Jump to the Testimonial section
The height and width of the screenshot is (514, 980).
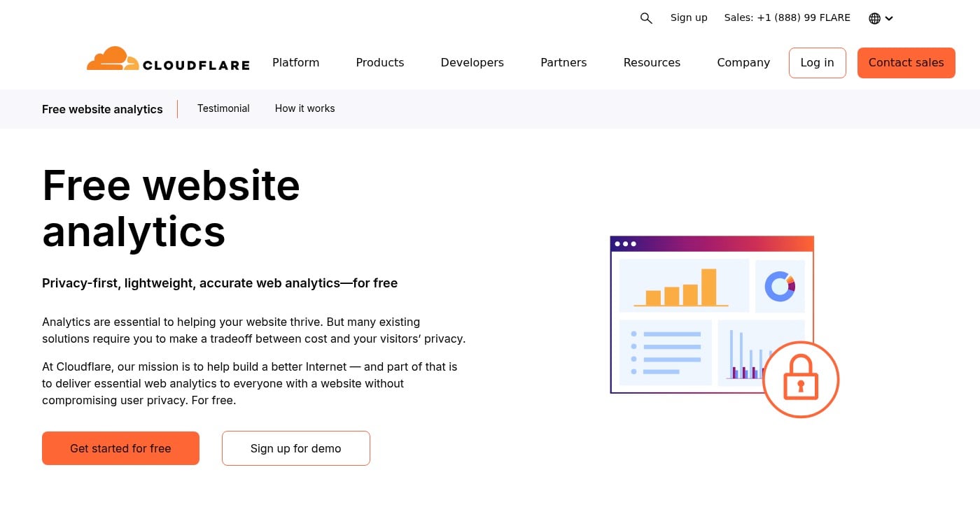(x=223, y=108)
